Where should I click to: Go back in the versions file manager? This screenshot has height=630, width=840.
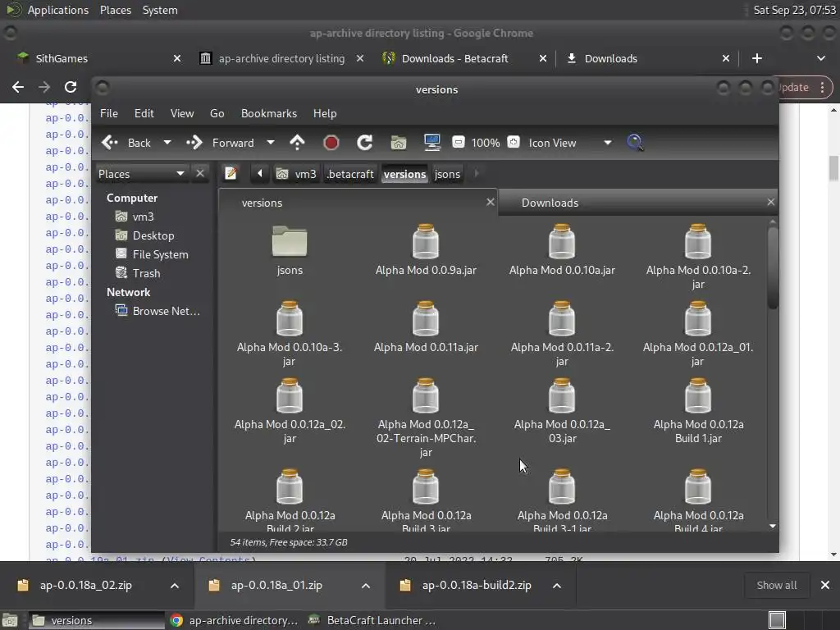126,143
